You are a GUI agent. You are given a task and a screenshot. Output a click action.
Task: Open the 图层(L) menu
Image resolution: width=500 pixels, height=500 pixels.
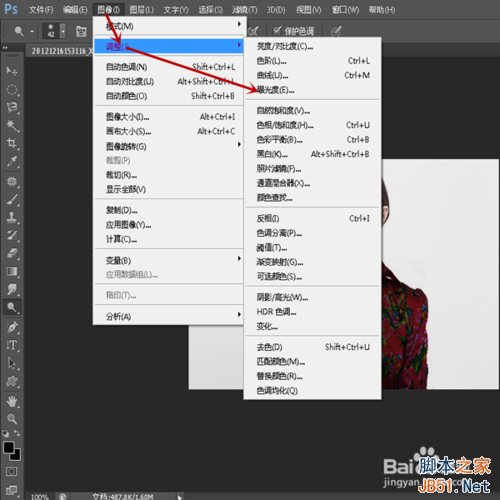coord(142,10)
